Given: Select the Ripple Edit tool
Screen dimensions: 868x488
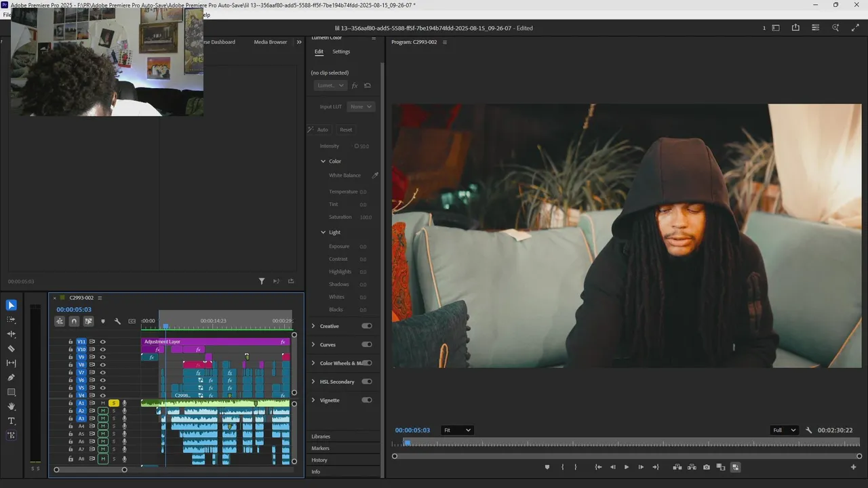Looking at the screenshot, I should pos(11,334).
